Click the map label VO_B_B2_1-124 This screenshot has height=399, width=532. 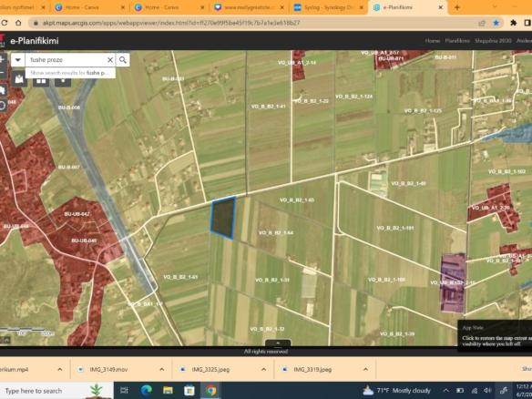[353, 97]
